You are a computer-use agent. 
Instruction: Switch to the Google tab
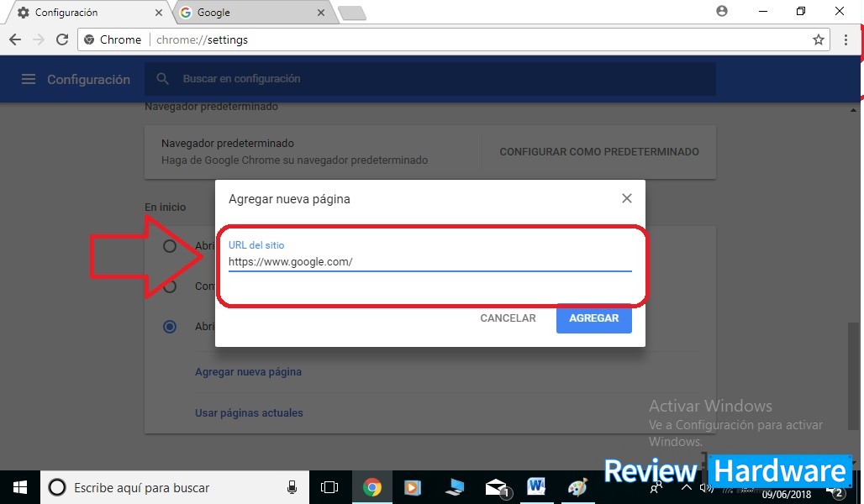(254, 12)
